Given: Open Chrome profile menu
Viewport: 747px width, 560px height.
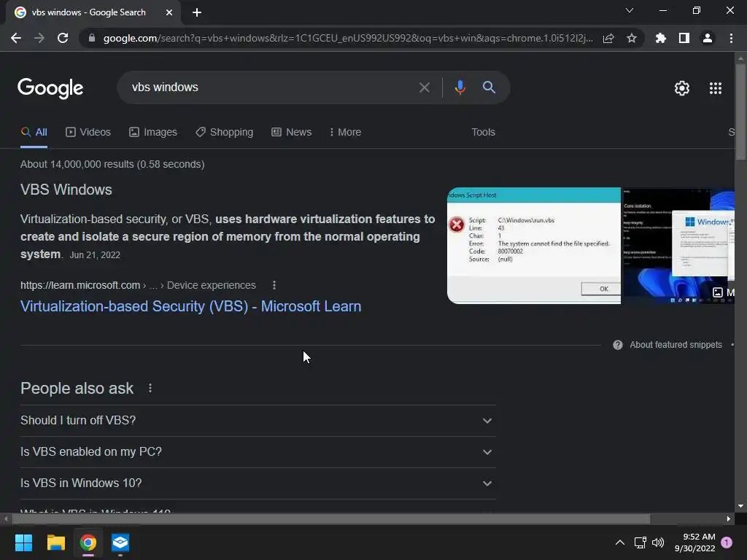Looking at the screenshot, I should pyautogui.click(x=708, y=38).
